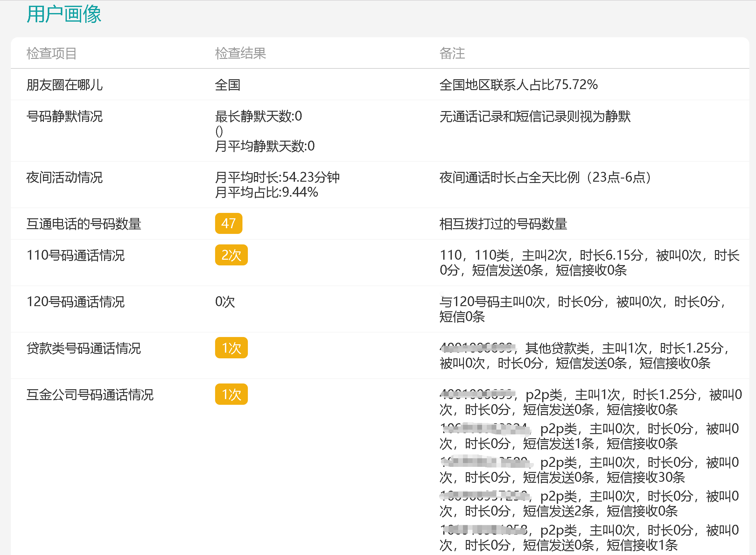Click the 0次 result value
The width and height of the screenshot is (756, 555).
coord(225,302)
